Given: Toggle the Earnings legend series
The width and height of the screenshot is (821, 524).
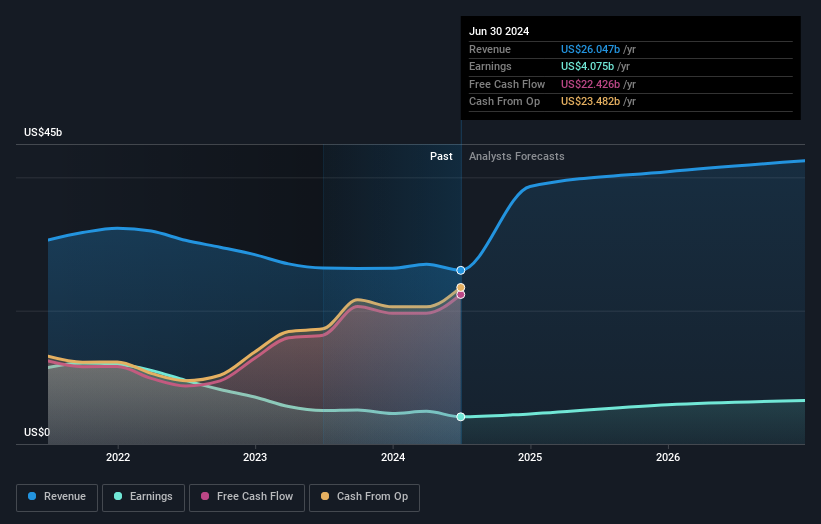Looking at the screenshot, I should coord(143,497).
